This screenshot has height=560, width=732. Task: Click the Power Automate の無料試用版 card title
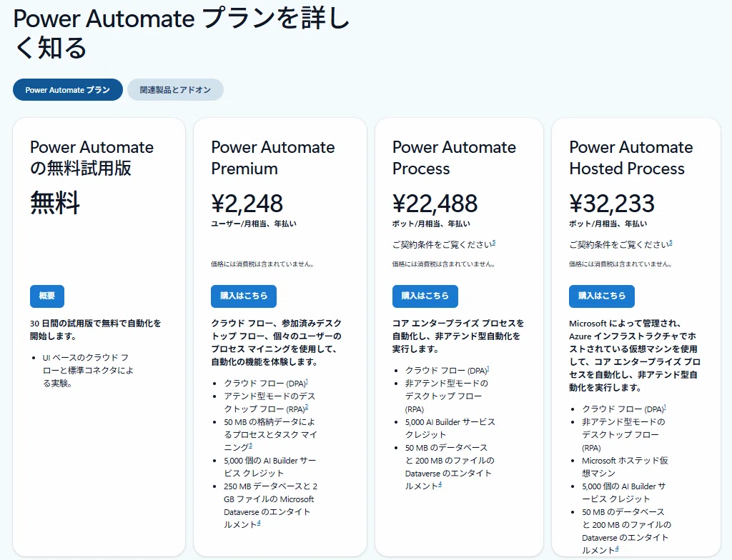point(92,158)
